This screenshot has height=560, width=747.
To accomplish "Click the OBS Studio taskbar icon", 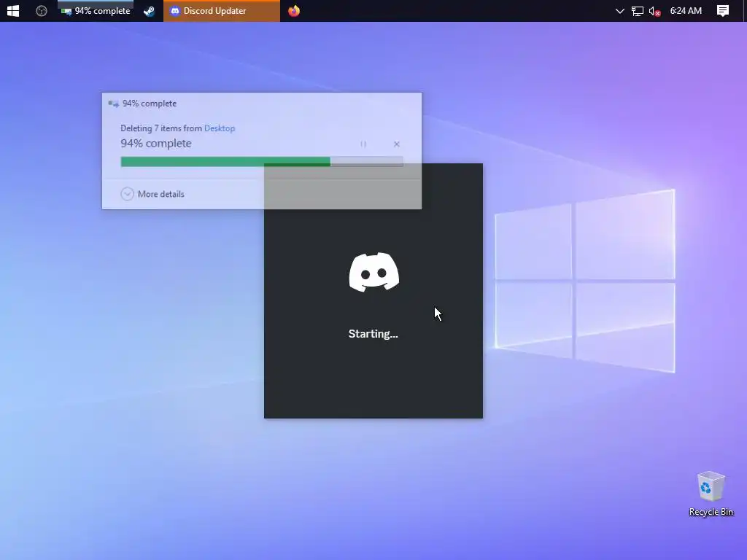I will tap(42, 10).
